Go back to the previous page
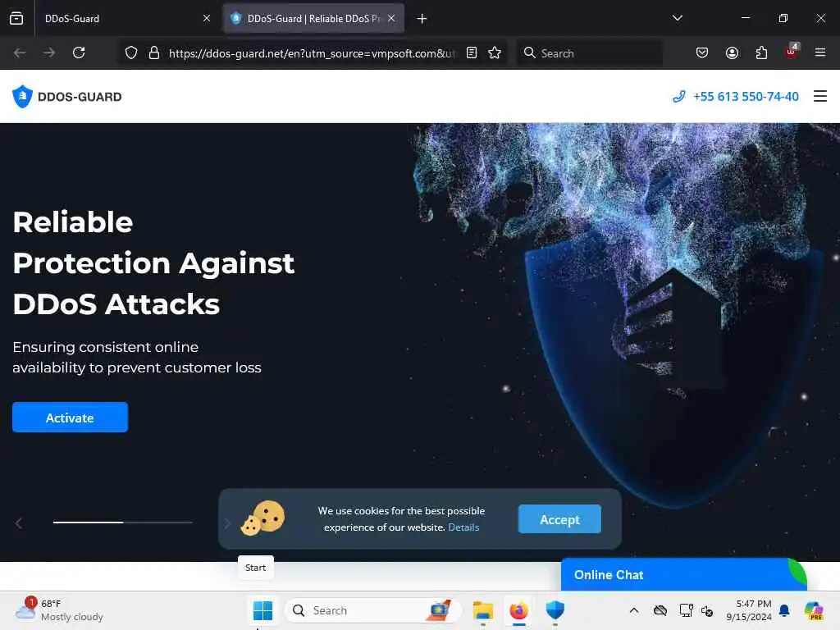The image size is (840, 630). click(20, 52)
